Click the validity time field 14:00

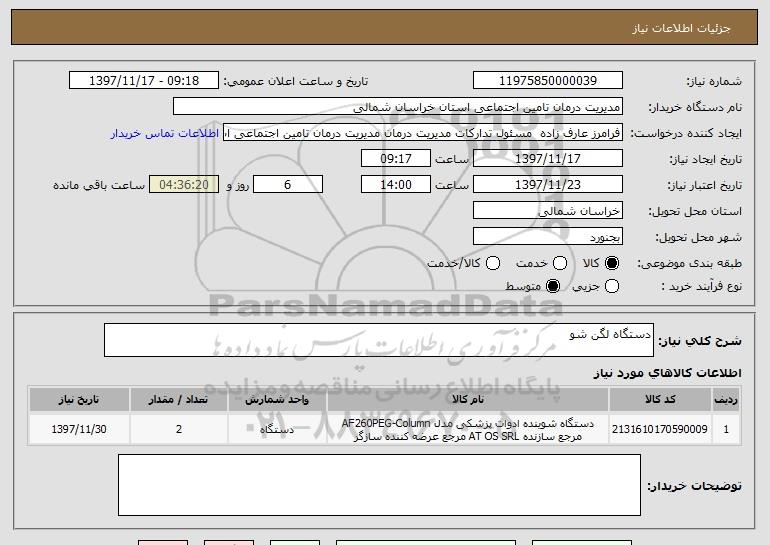(396, 185)
